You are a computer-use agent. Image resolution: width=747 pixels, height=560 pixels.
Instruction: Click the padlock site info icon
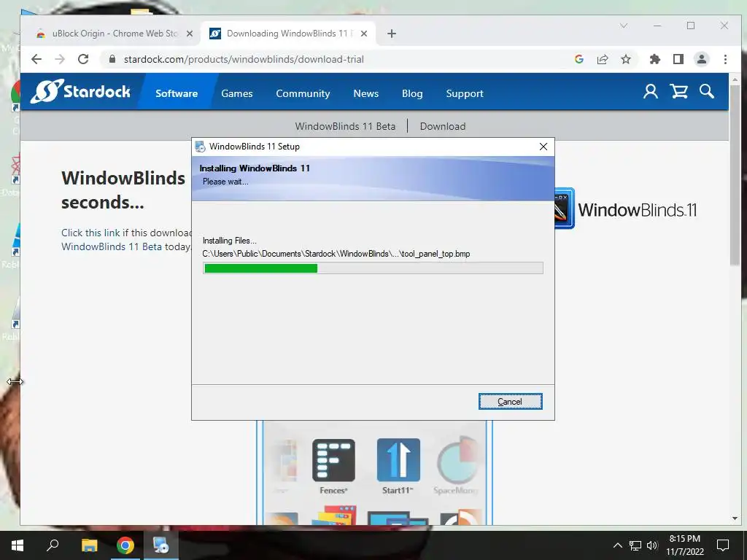click(112, 59)
